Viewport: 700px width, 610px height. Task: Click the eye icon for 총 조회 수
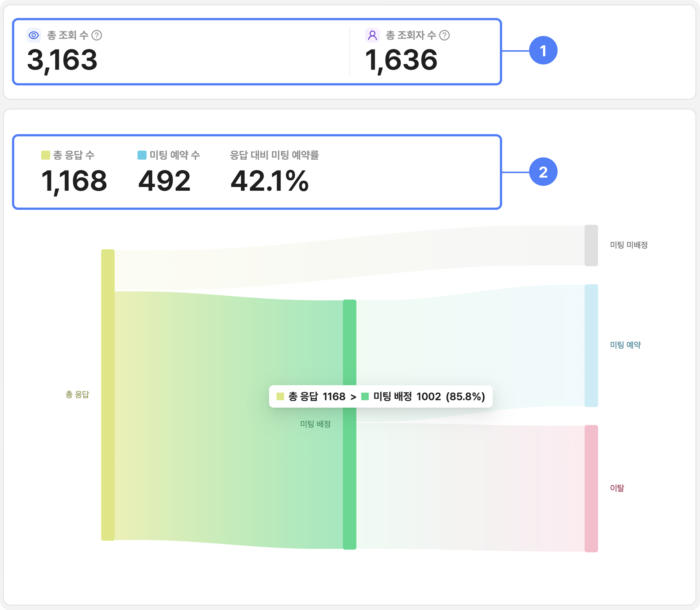34,35
